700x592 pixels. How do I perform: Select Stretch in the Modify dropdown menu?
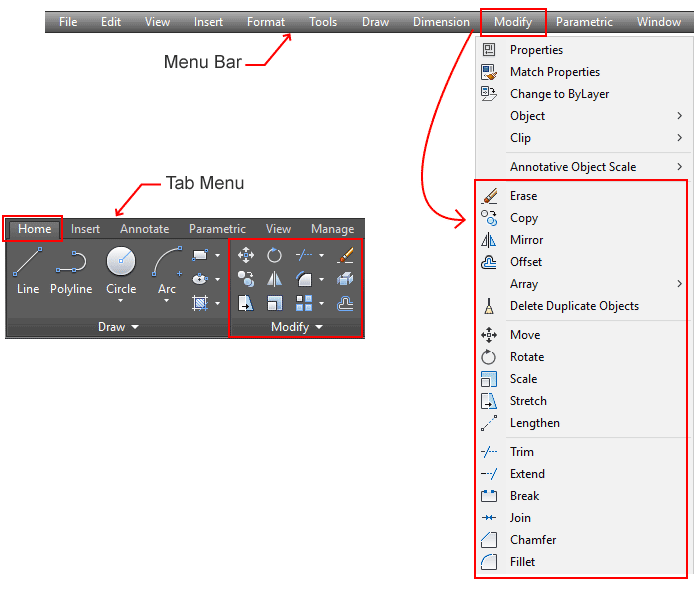(583, 401)
